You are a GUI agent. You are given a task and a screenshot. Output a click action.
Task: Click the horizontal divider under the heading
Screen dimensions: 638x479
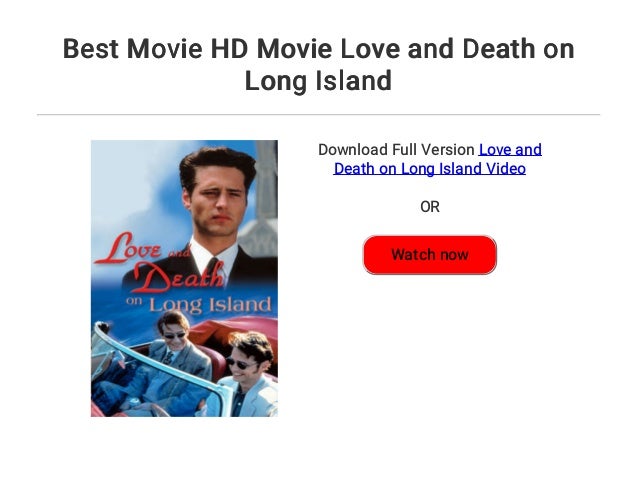(x=318, y=115)
